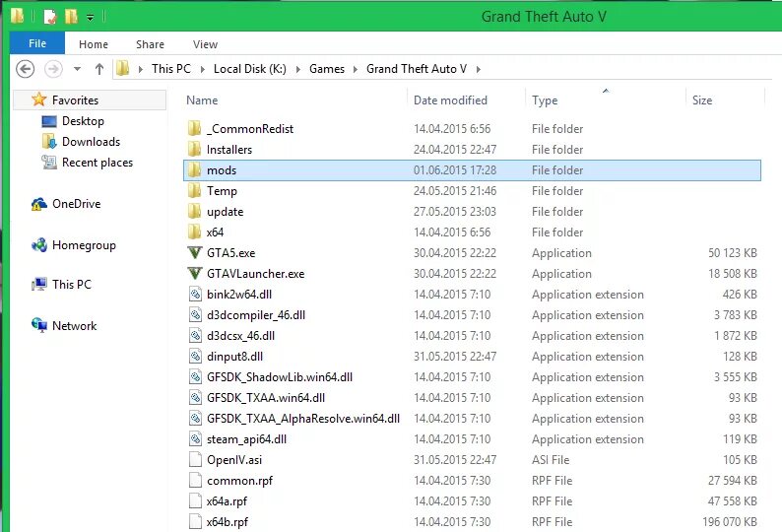The width and height of the screenshot is (782, 532).
Task: Click Local Disk (K:) breadcrumb
Action: (x=250, y=69)
